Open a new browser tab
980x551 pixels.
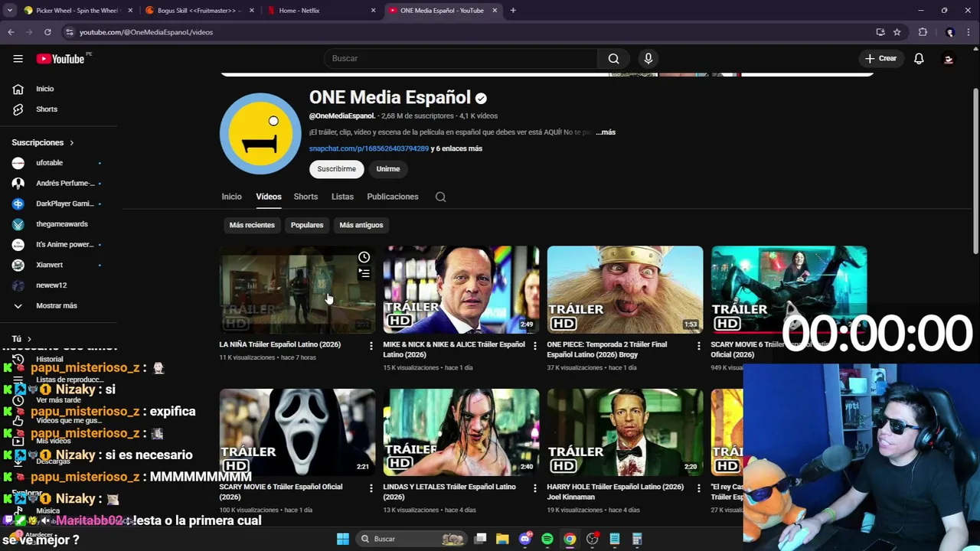(x=513, y=11)
